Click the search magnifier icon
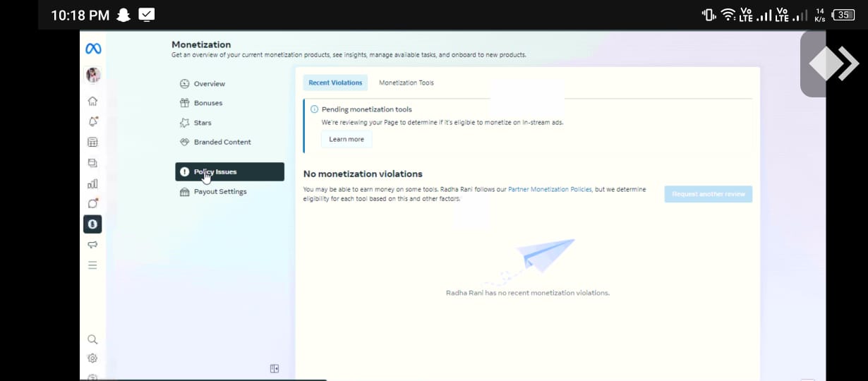Screen dimensions: 868x381 (x=92, y=339)
